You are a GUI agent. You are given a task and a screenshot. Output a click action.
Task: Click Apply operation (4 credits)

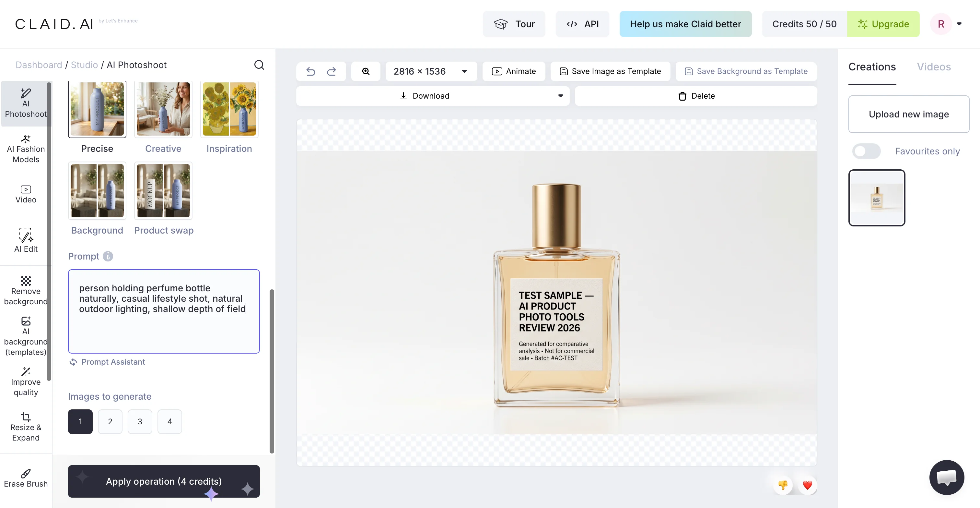(164, 481)
